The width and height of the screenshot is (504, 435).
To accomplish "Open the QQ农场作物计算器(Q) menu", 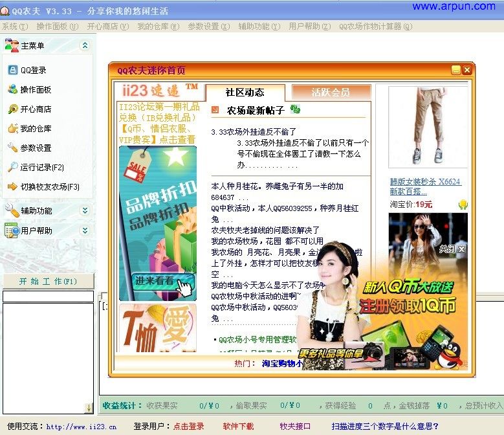I will click(375, 27).
